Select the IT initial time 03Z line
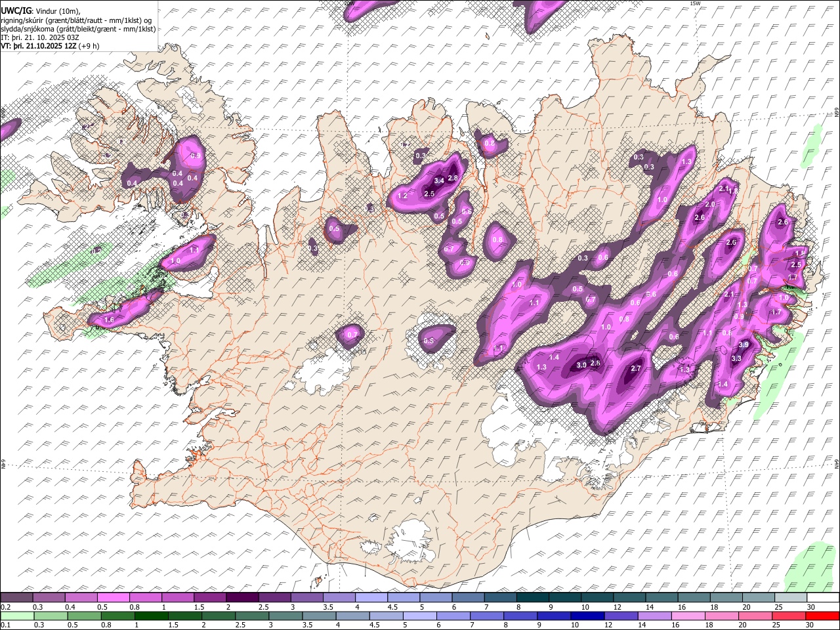The image size is (840, 630). pyautogui.click(x=41, y=37)
